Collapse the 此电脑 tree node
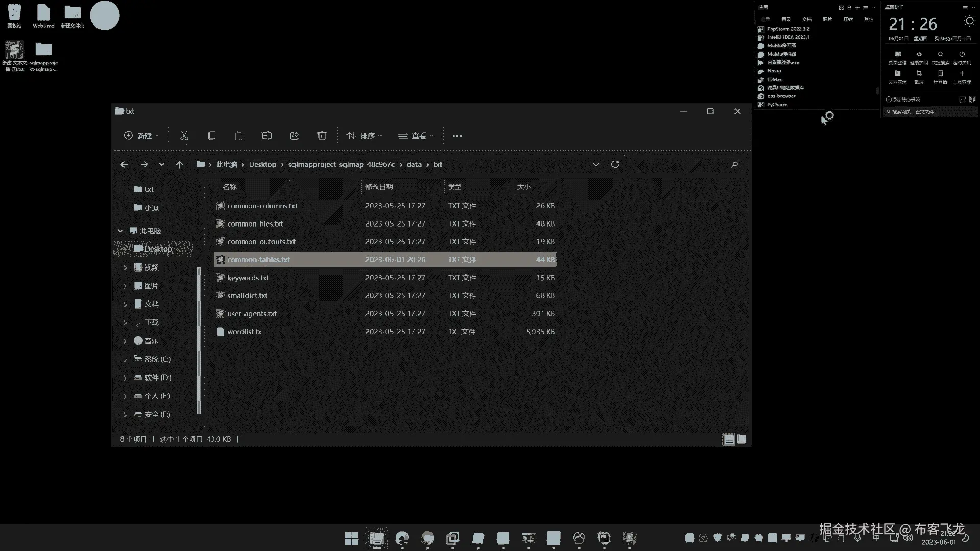Screen dimensions: 980x551 120,231
